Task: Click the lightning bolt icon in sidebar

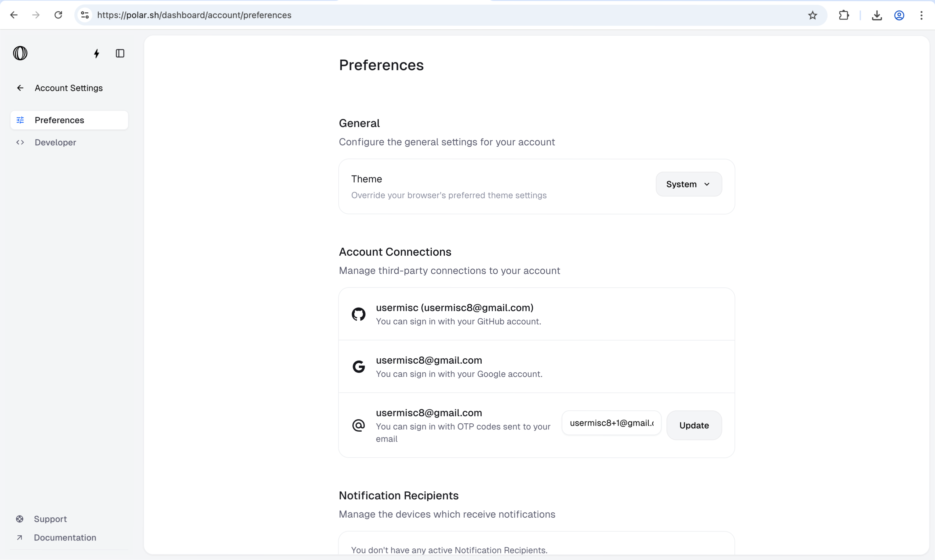Action: 96,53
